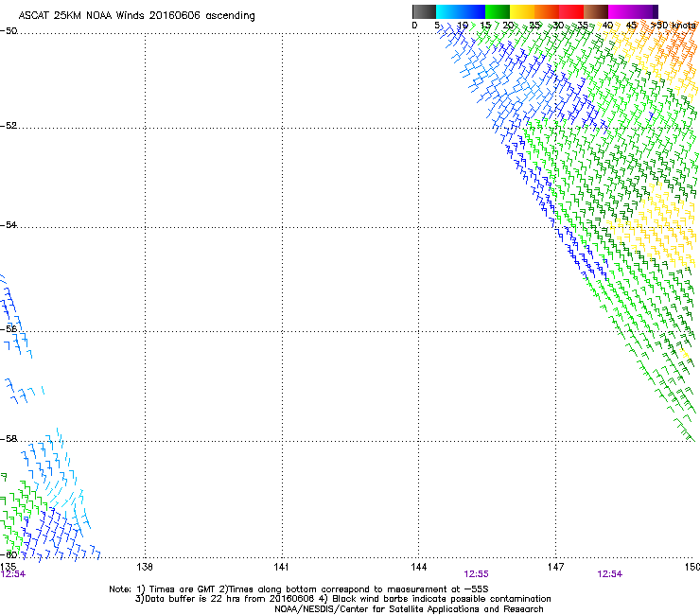Click the 150 longitude axis label

pyautogui.click(x=692, y=567)
